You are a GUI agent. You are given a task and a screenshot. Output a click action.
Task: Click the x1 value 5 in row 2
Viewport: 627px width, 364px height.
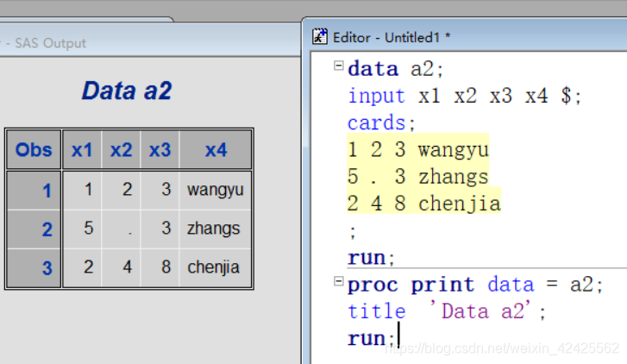click(82, 229)
